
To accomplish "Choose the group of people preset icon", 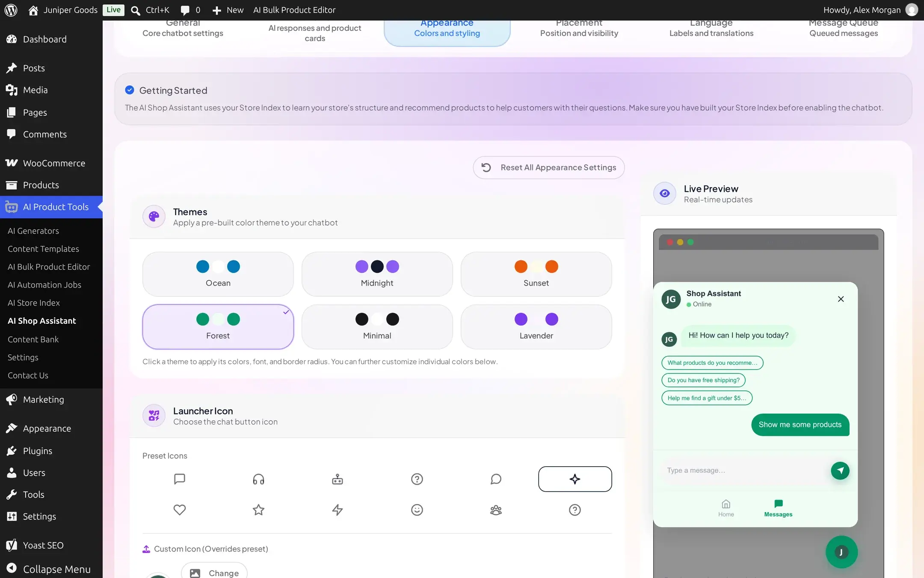I will (496, 509).
